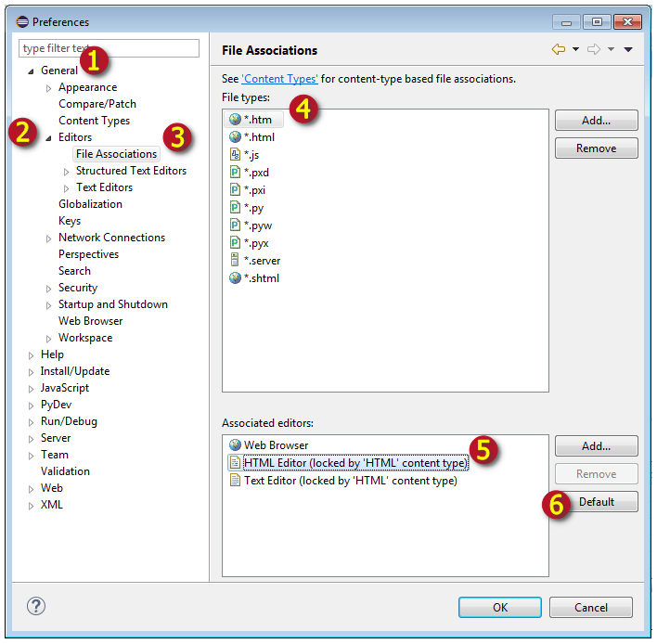
Task: Click the forward navigation arrow icon
Action: (594, 50)
